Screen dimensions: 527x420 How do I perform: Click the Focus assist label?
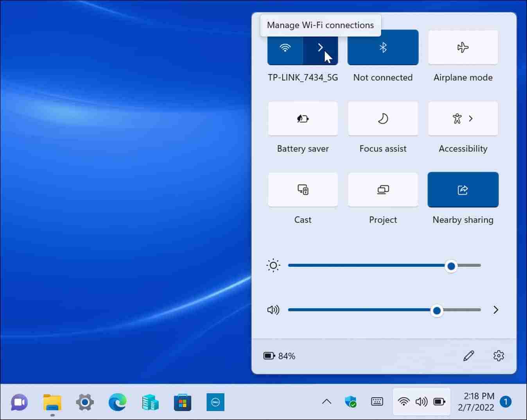pos(383,149)
